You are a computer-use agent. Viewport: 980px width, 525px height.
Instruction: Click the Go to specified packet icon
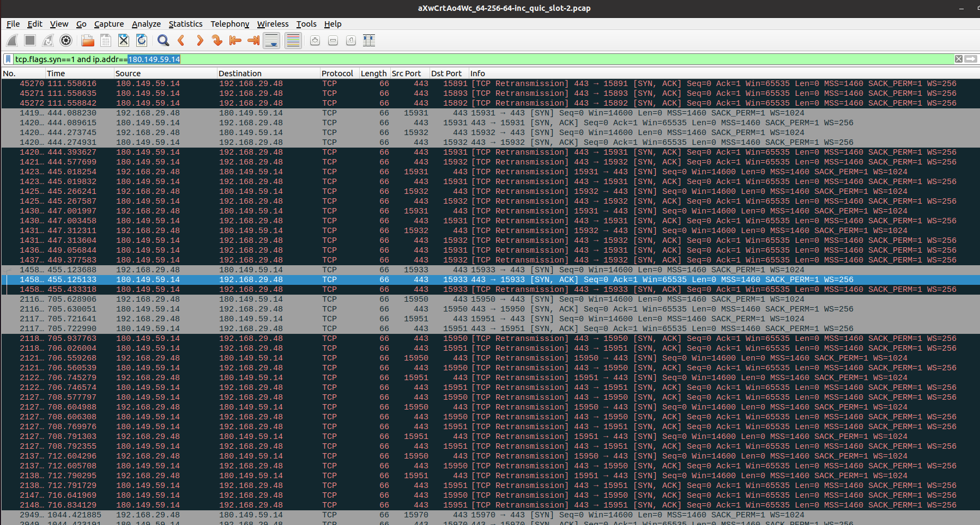pos(217,40)
